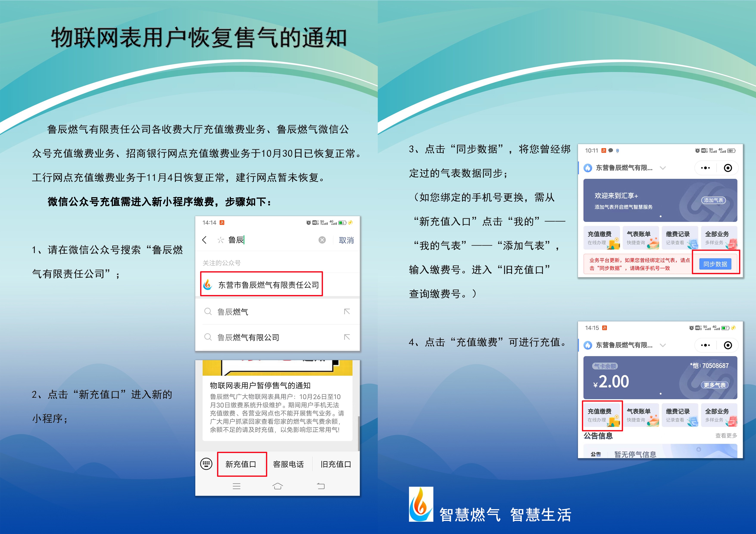Tap 取消 to cancel the search
The height and width of the screenshot is (534, 756).
point(346,240)
